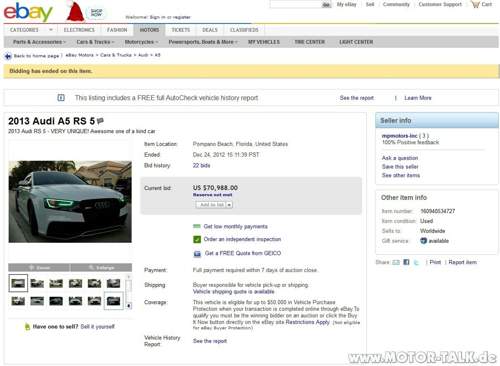Click Ask a question link

pos(400,158)
